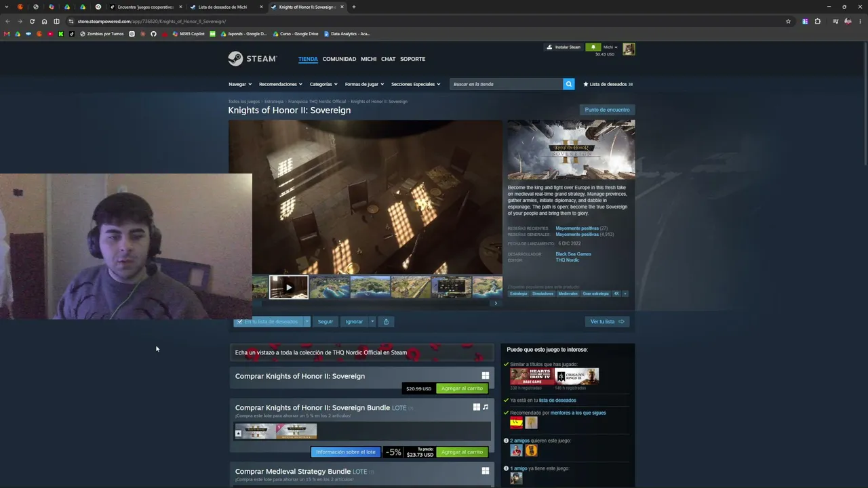The height and width of the screenshot is (488, 868).
Task: Open the Lista de deseados link in the store bar
Action: click(608, 84)
